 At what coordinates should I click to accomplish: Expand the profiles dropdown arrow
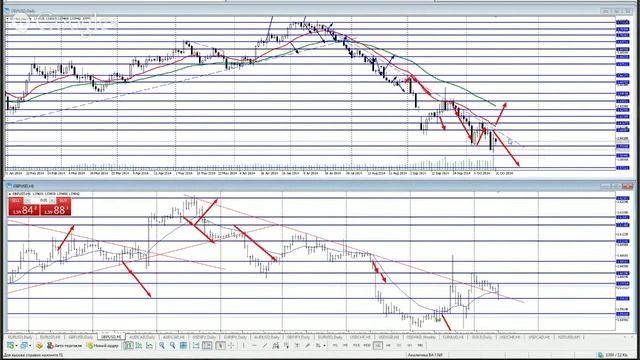tap(30, 346)
